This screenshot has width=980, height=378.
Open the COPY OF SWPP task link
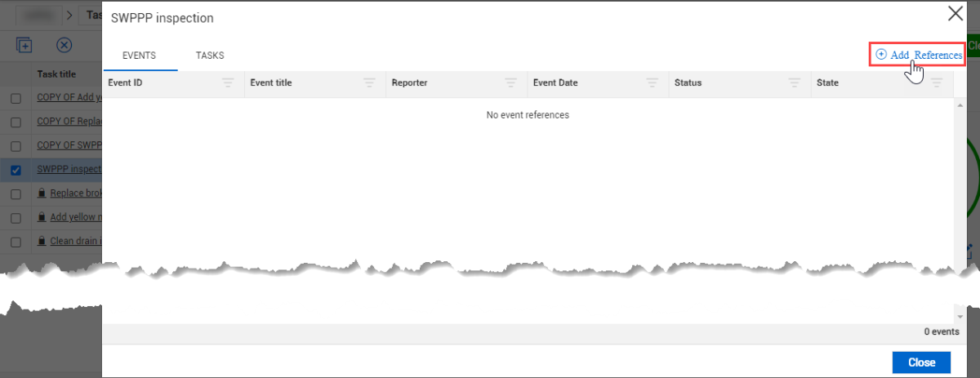click(69, 145)
